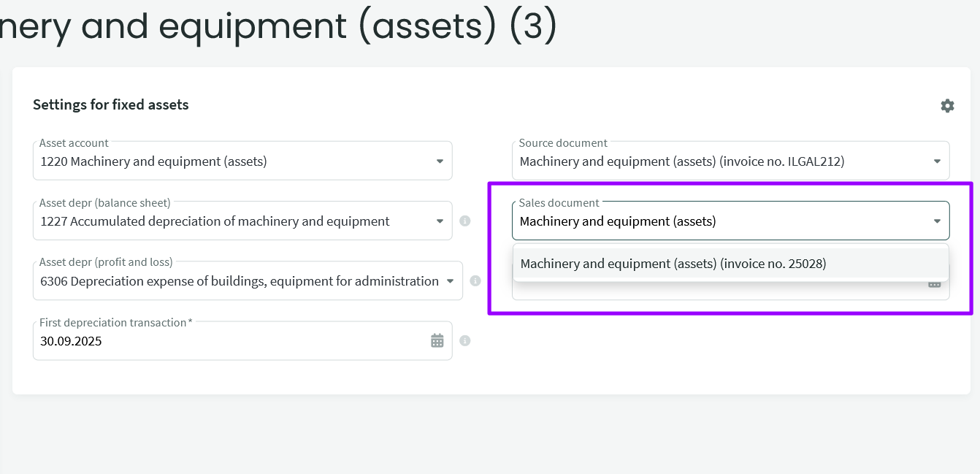The height and width of the screenshot is (474, 980).
Task: Click the 1220 Machinery and equipment account value
Action: click(153, 161)
